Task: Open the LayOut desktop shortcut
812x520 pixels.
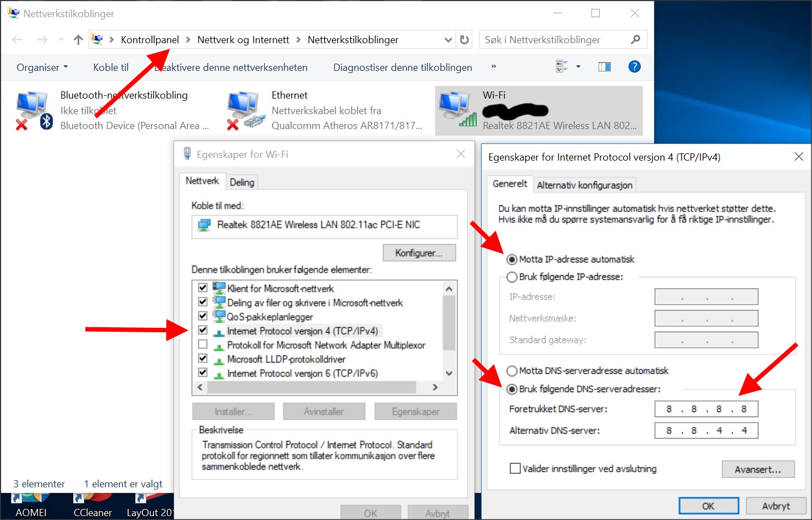Action: 150,506
